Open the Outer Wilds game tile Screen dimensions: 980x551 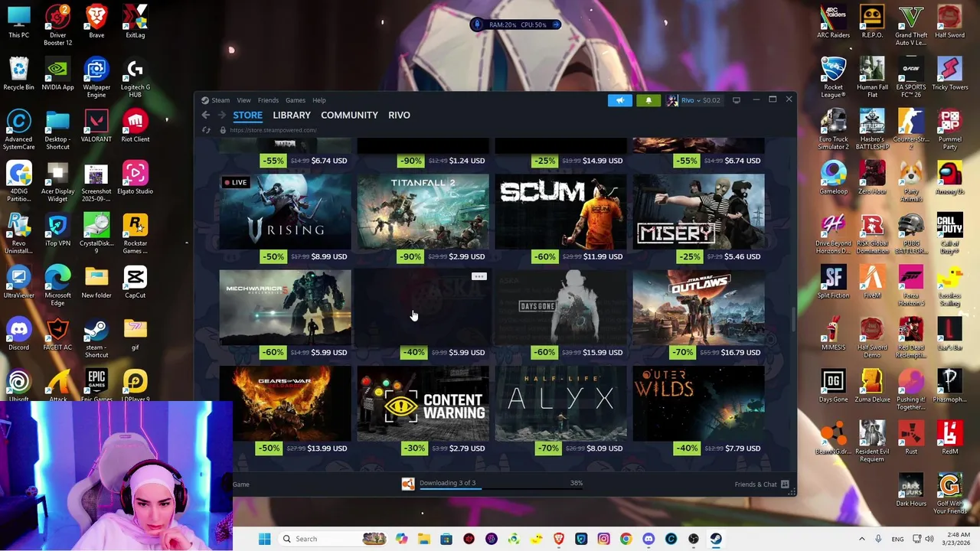click(x=698, y=403)
